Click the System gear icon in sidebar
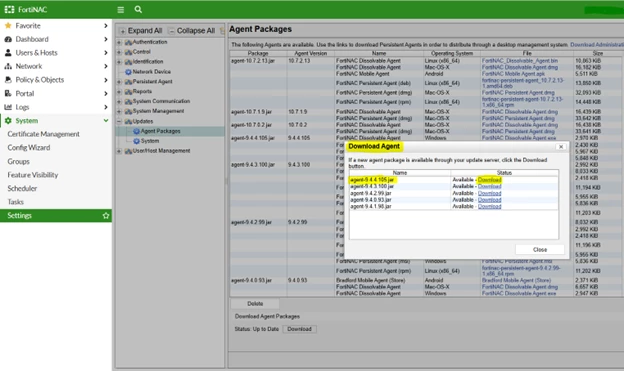 [x=8, y=120]
